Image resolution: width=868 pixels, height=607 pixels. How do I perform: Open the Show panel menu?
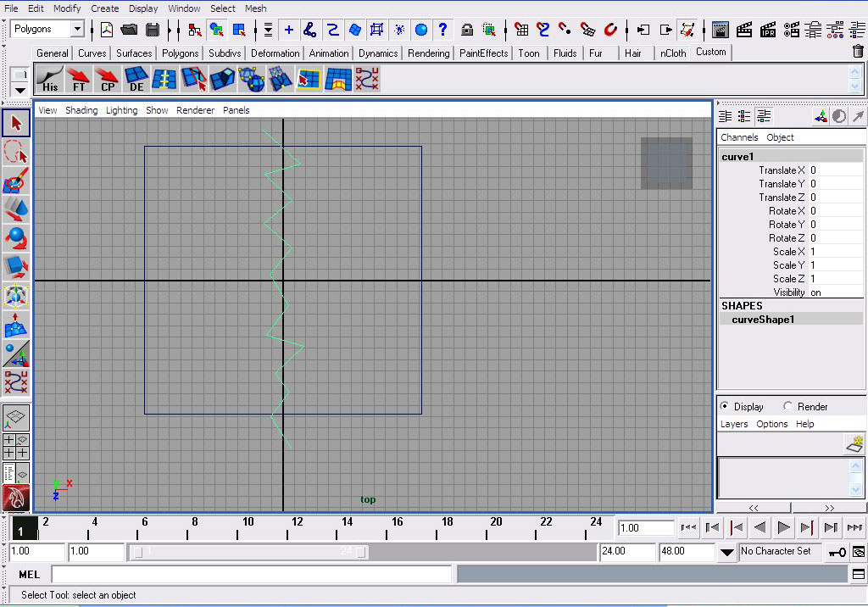tap(157, 110)
